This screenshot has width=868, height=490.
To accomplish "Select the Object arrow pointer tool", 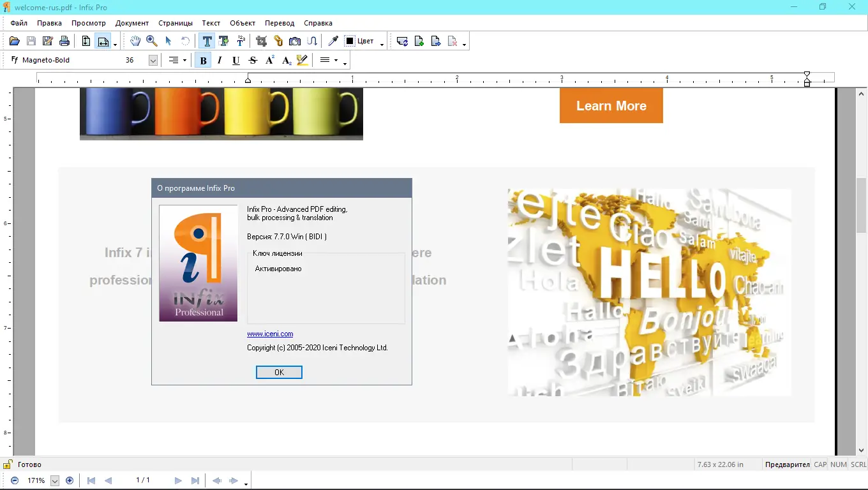I will (168, 41).
